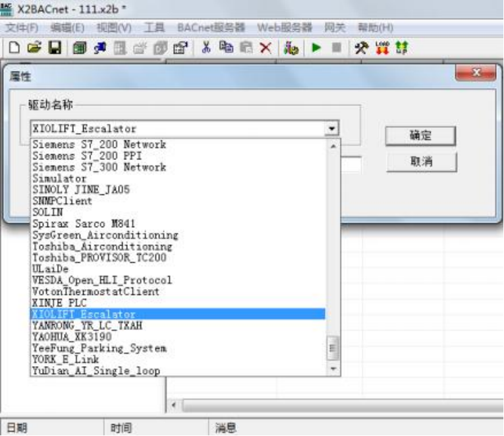Open the 文件(F) menu
The width and height of the screenshot is (504, 436).
(22, 28)
